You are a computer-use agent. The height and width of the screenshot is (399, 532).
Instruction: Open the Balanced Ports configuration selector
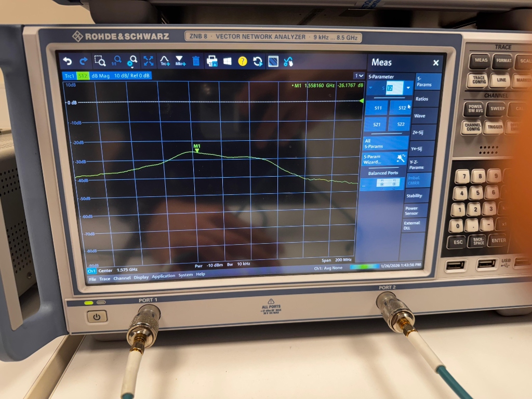tap(383, 183)
